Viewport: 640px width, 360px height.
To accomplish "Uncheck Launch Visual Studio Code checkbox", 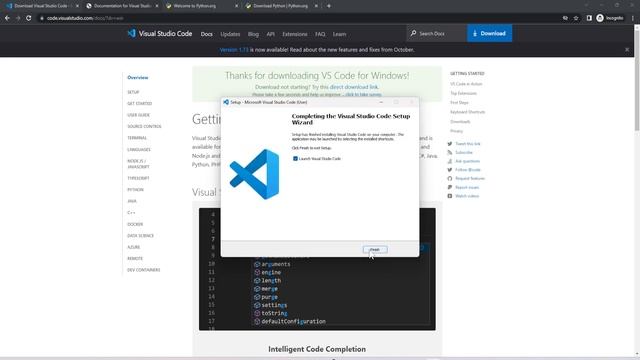I will 295,158.
